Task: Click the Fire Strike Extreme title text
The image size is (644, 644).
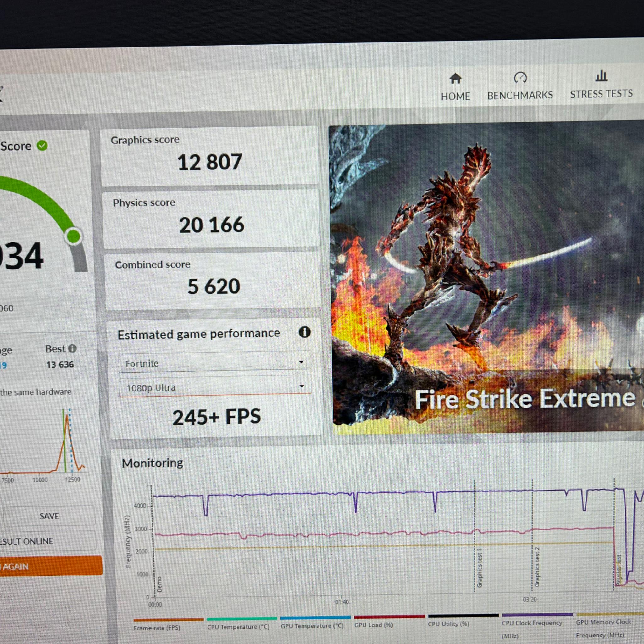Action: coord(525,399)
